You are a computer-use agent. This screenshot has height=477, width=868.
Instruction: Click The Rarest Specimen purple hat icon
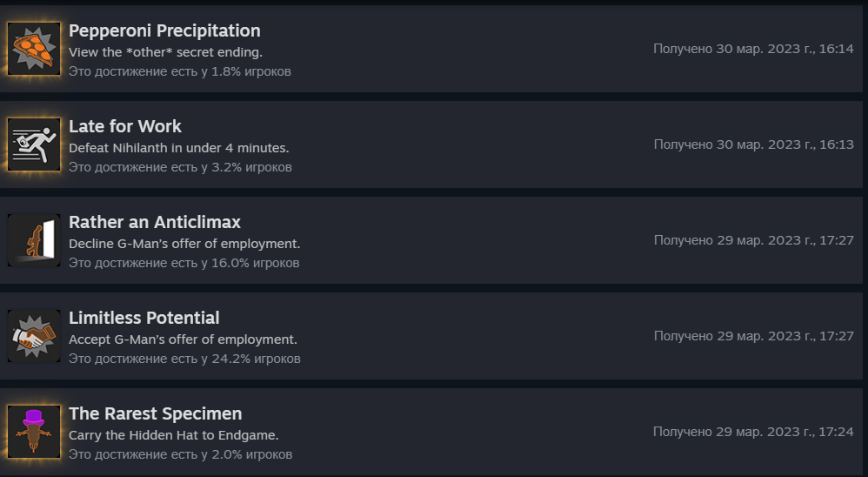pyautogui.click(x=34, y=432)
